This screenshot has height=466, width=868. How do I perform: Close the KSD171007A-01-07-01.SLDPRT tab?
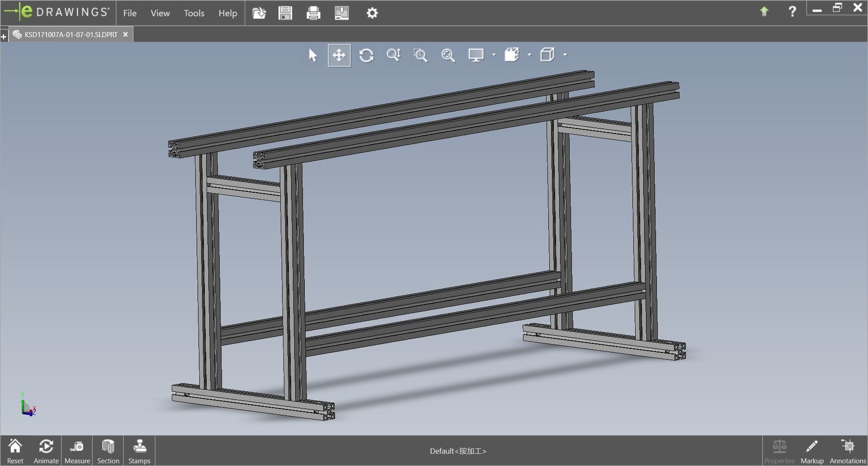(x=126, y=34)
